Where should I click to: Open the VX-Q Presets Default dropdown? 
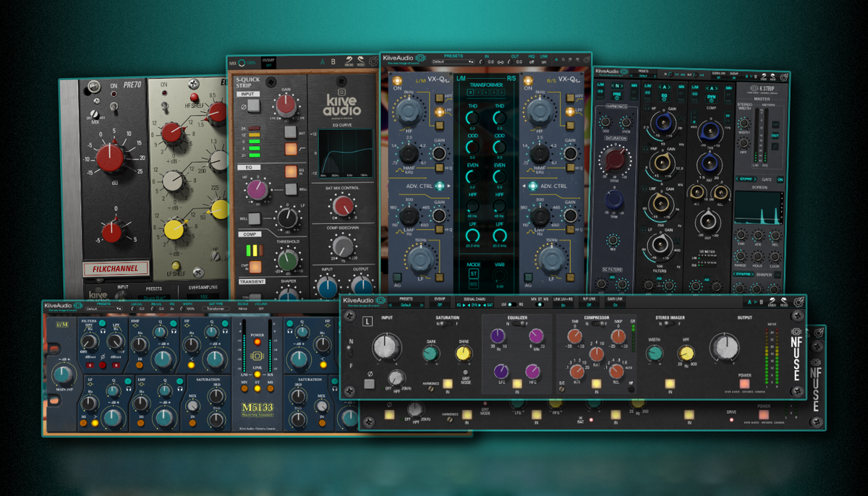point(453,61)
